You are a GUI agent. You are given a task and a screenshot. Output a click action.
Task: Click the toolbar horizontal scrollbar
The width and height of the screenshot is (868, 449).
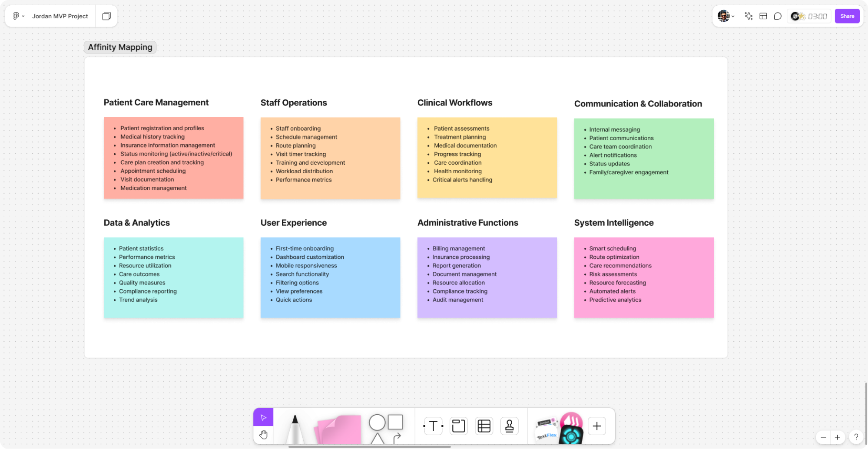tap(370, 446)
